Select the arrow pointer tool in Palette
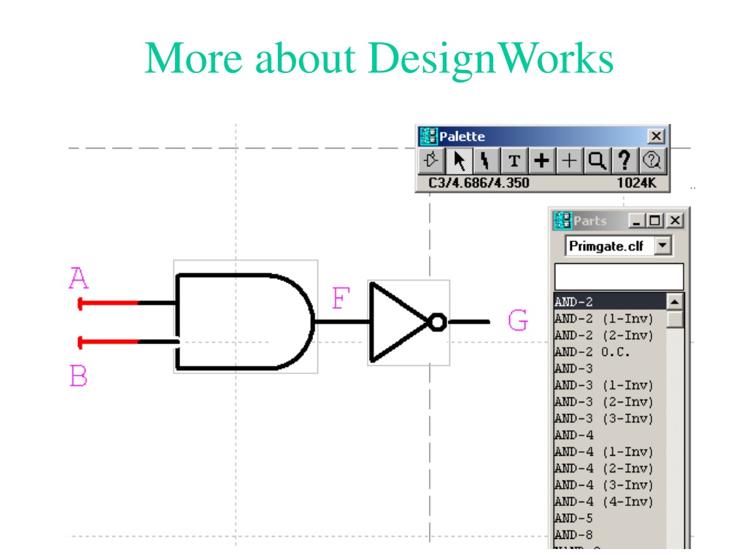747x560 pixels. tap(459, 160)
